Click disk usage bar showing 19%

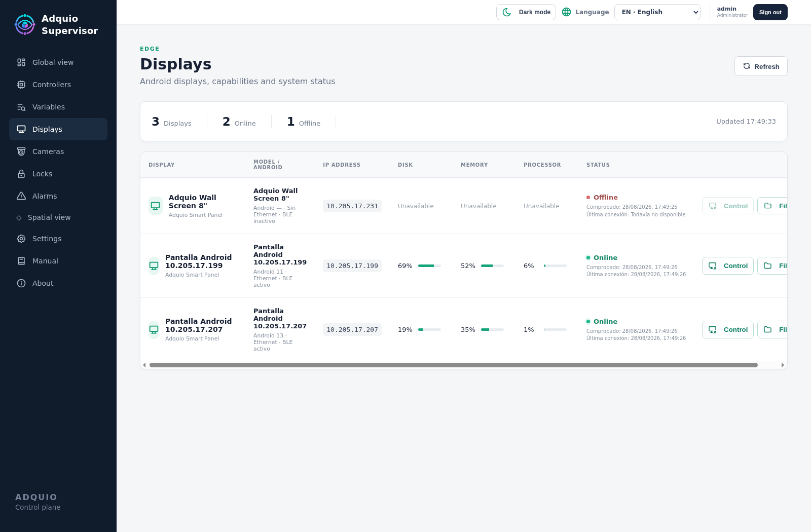point(429,330)
